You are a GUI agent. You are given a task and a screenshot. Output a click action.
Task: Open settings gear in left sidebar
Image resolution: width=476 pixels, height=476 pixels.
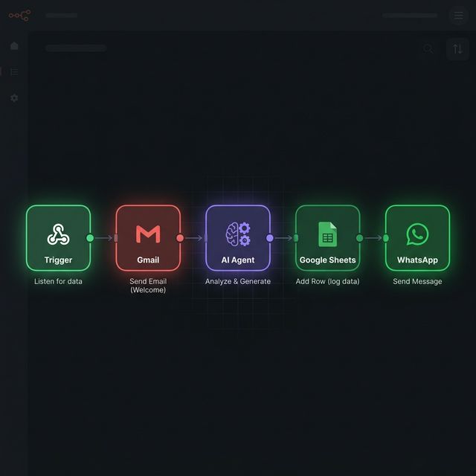[x=14, y=98]
